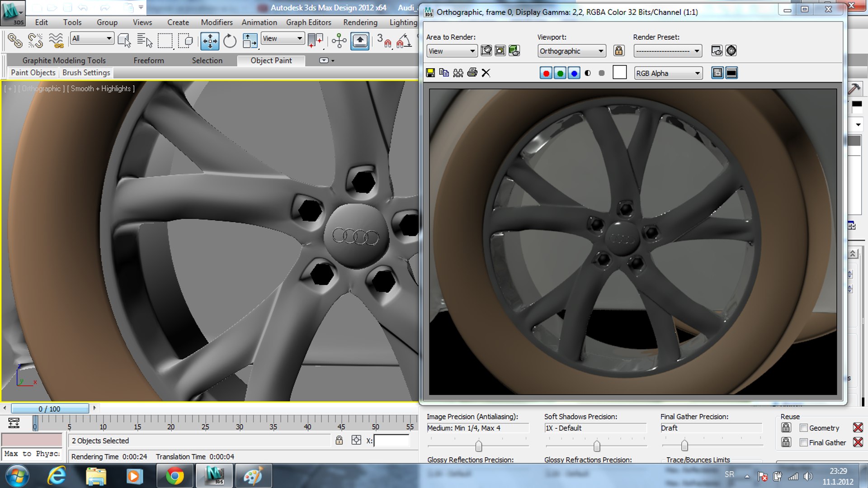The height and width of the screenshot is (488, 868).
Task: Open the Edit menu
Action: pos(42,22)
